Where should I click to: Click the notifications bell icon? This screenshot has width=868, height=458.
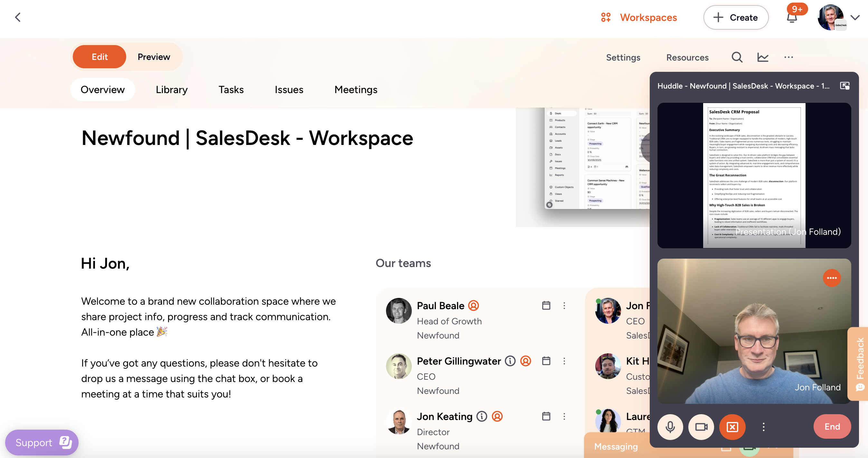pyautogui.click(x=791, y=18)
